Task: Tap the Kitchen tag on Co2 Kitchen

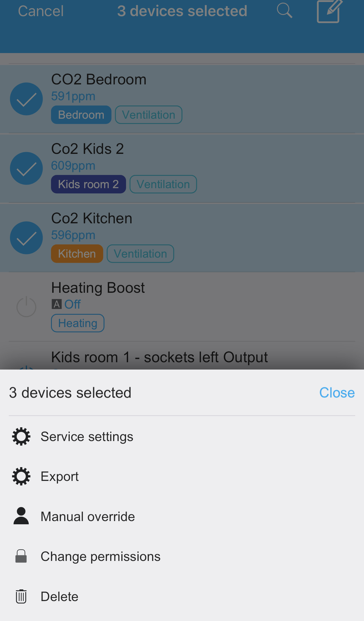Action: tap(77, 253)
